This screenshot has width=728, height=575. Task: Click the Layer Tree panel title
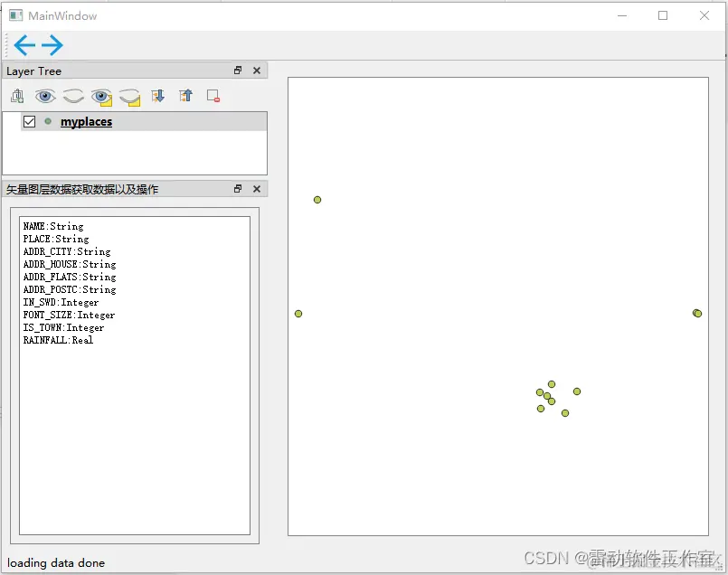[x=33, y=71]
